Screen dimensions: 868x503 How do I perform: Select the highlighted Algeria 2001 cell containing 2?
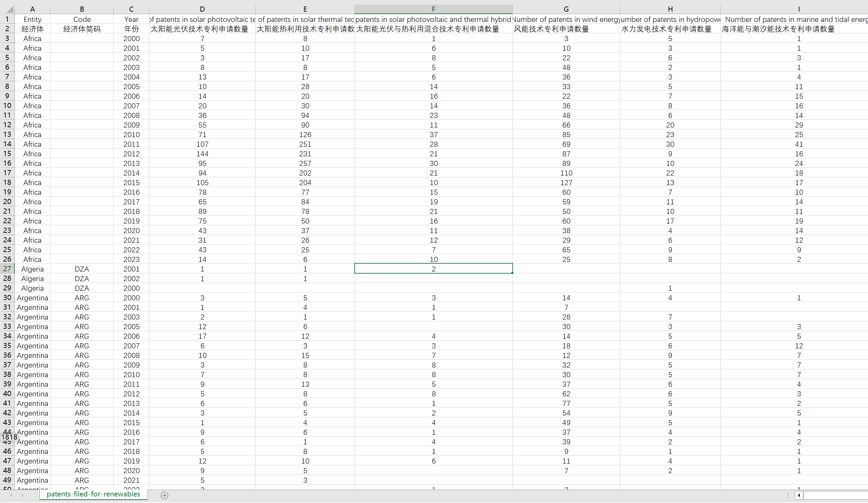(x=433, y=269)
